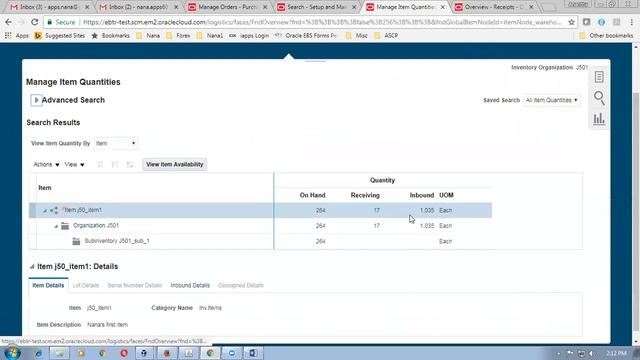The height and width of the screenshot is (360, 640).
Task: Click the collapse-all tree toolbar icon
Action: point(115,164)
